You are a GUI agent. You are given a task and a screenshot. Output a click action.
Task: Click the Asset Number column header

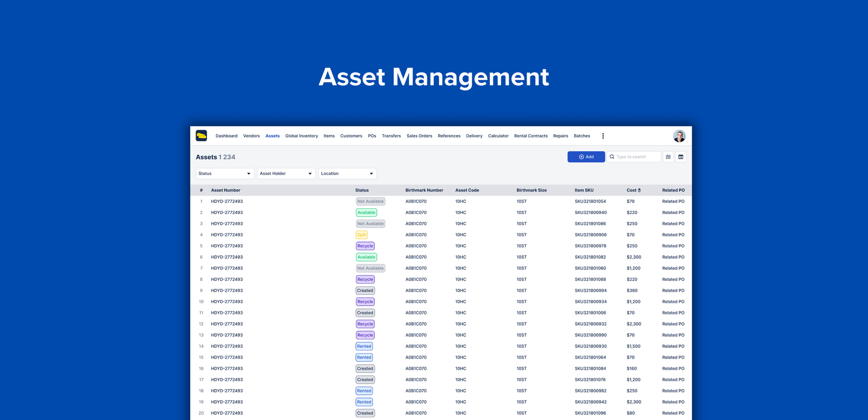pos(226,190)
